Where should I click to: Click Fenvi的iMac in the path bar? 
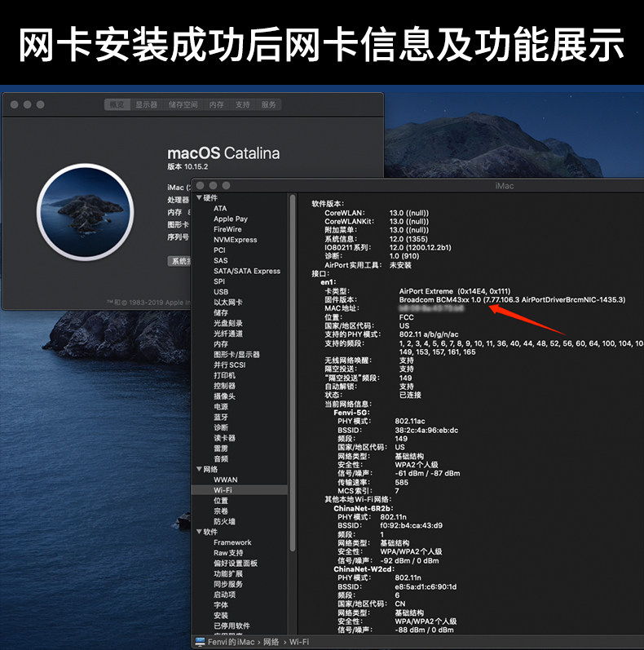pos(231,642)
